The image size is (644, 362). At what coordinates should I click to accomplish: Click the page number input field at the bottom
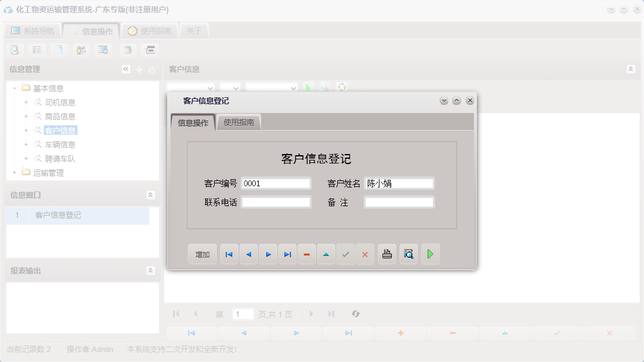point(243,314)
